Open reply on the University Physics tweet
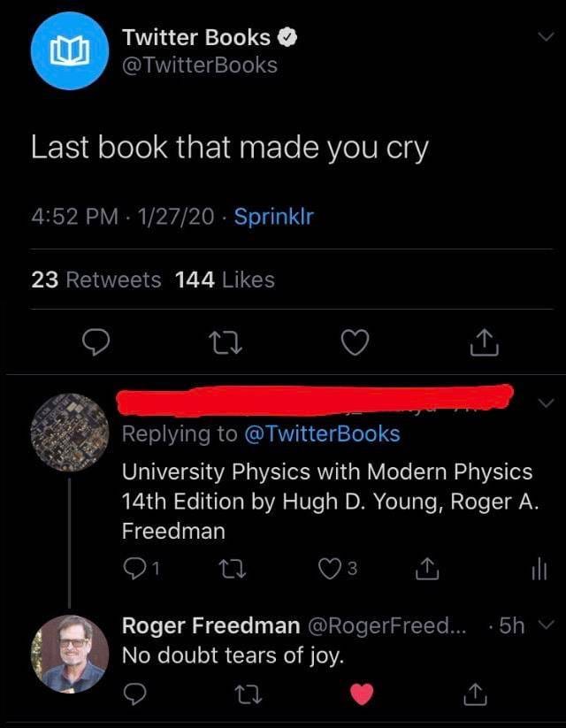This screenshot has height=728, width=566. (141, 568)
